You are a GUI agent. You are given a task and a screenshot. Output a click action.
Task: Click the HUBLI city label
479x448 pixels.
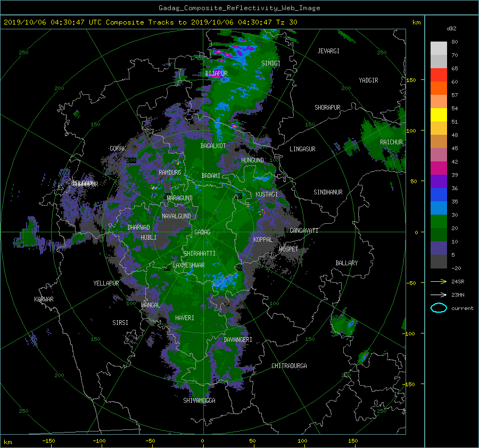pyautogui.click(x=148, y=238)
